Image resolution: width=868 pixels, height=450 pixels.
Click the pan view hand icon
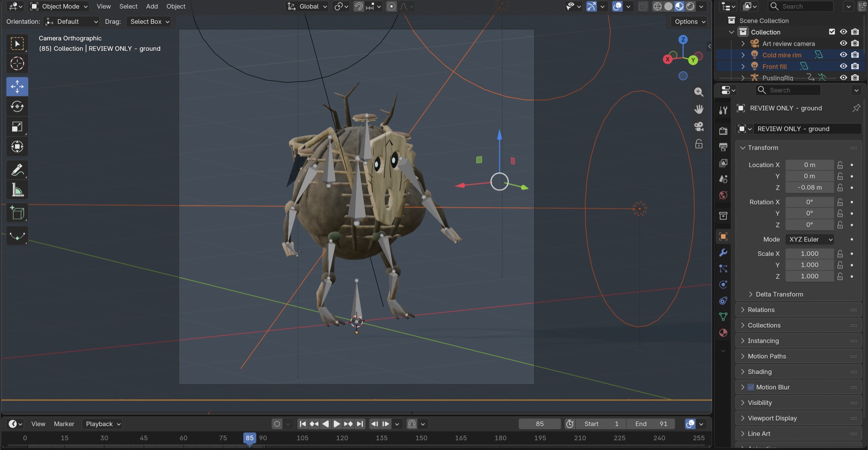[x=699, y=109]
